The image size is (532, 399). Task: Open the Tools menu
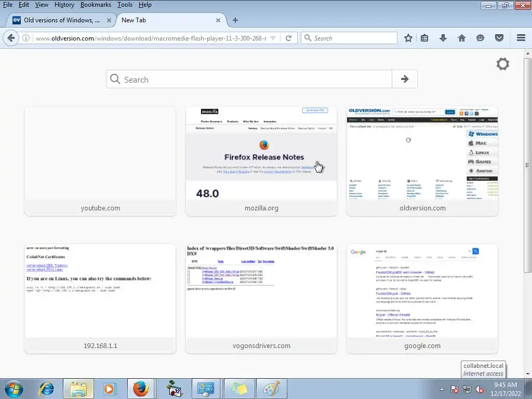click(125, 5)
